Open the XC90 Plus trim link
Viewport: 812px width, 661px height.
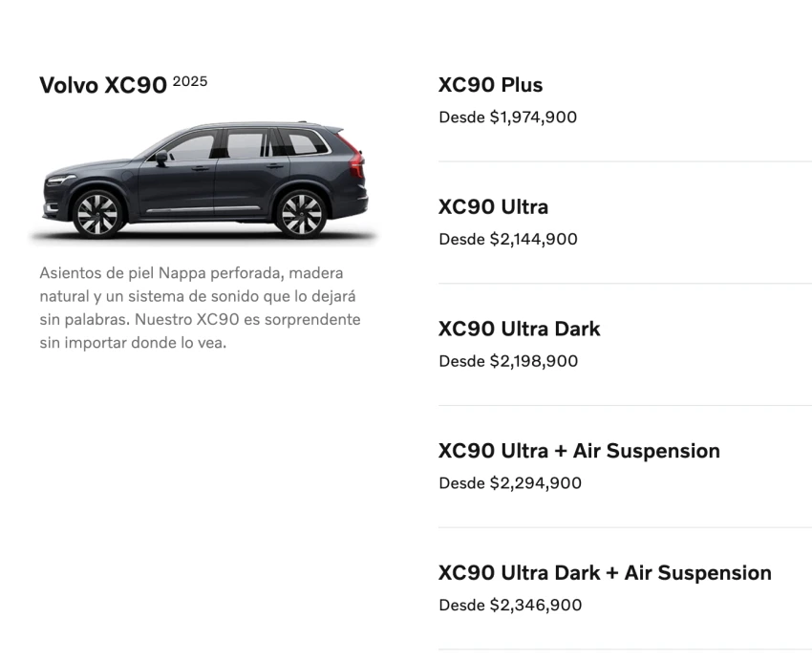pos(490,85)
